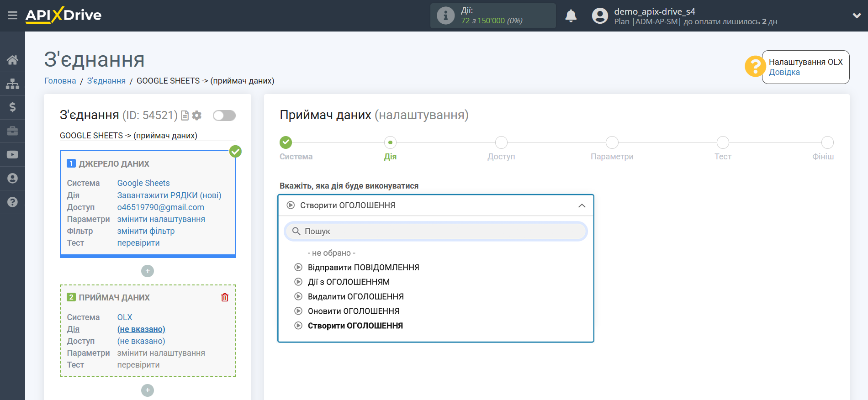The width and height of the screenshot is (868, 400).
Task: Delete the data receiver block
Action: (225, 297)
